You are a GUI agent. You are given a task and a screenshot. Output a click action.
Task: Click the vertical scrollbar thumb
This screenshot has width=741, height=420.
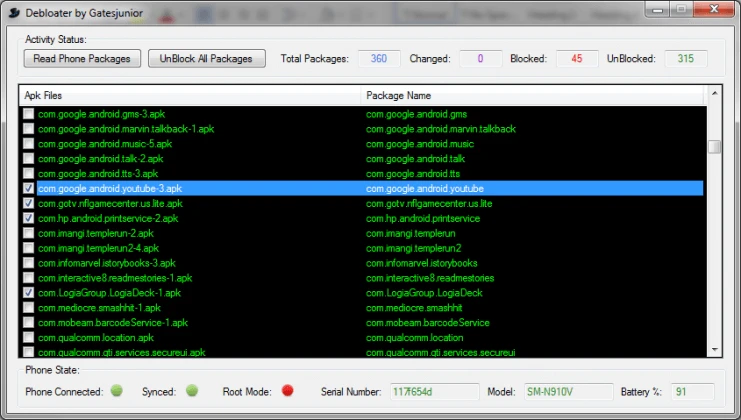click(x=714, y=146)
